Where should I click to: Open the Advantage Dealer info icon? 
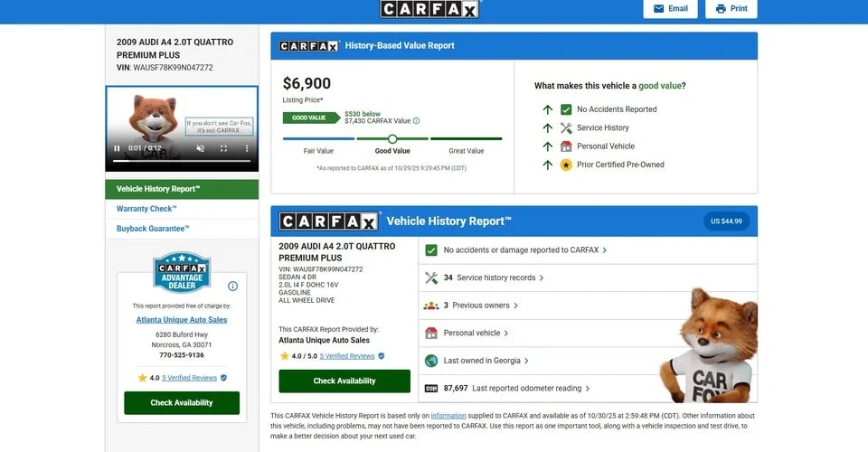[232, 286]
